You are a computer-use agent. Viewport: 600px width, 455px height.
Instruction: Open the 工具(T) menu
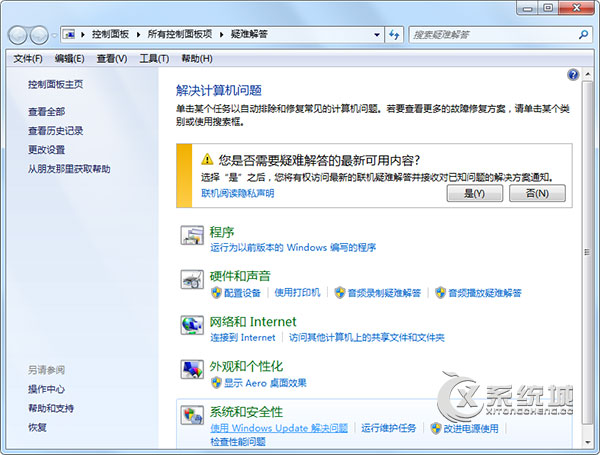pos(154,59)
